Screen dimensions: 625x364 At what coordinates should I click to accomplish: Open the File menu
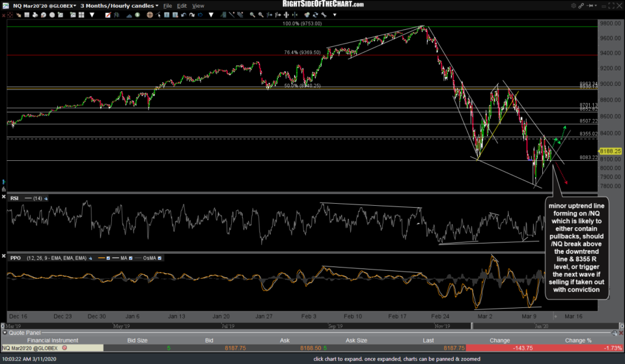pos(167,6)
